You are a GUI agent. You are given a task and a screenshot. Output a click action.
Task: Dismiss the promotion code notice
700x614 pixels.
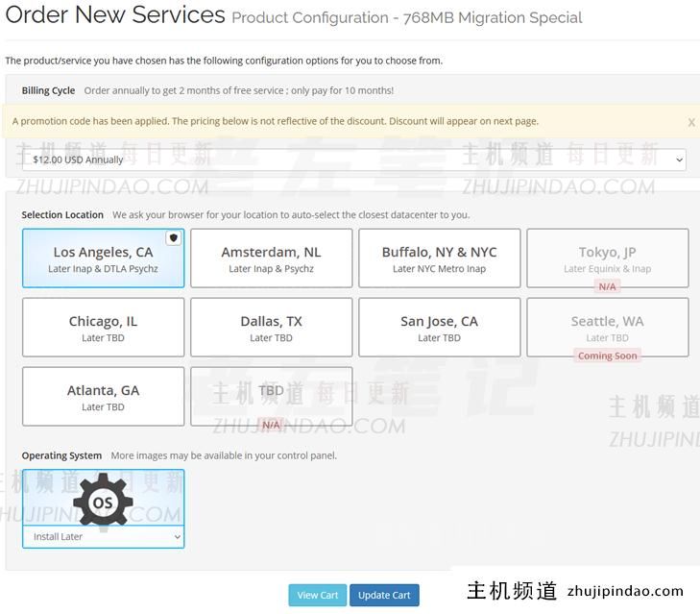tap(690, 123)
